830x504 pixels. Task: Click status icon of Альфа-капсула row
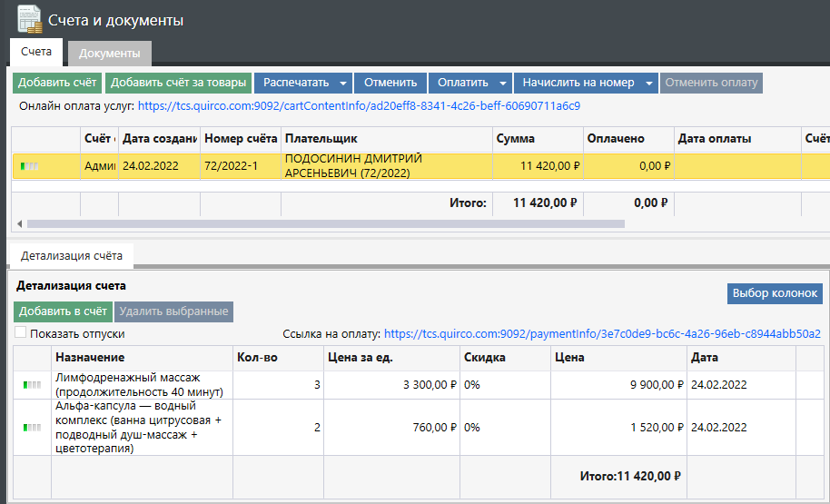pos(32,427)
